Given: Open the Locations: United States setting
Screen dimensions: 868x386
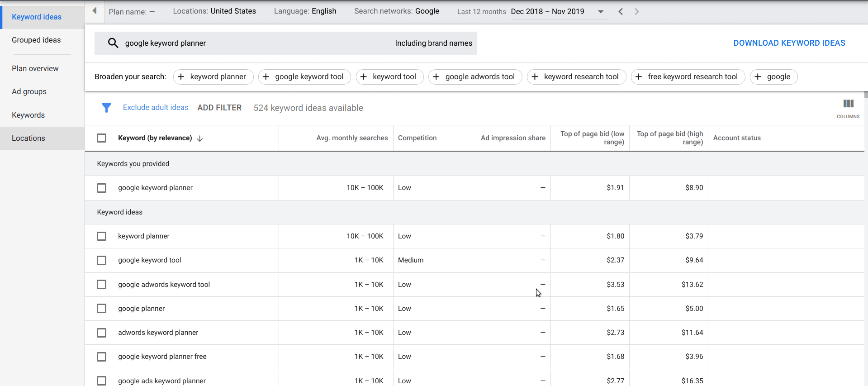Looking at the screenshot, I should click(214, 11).
